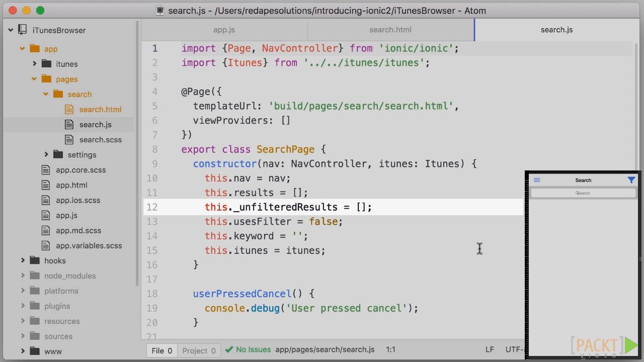Open search.scss in the tree view
This screenshot has width=644, height=362.
100,139
